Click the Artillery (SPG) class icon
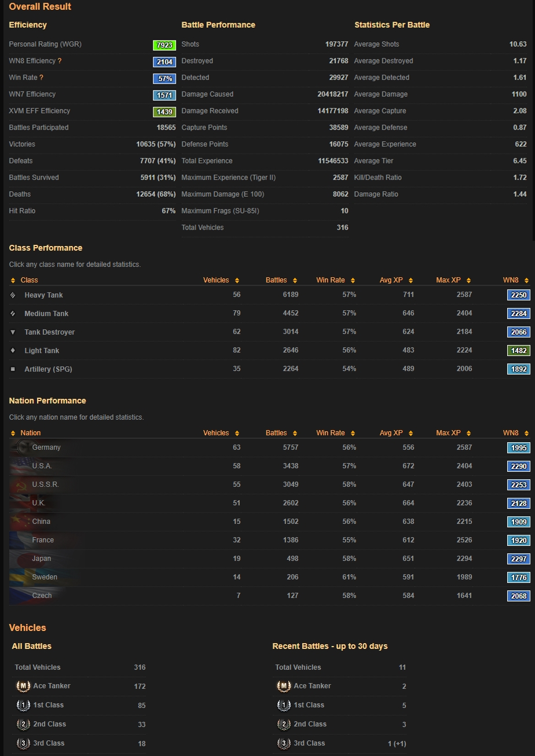This screenshot has width=535, height=756. 13,369
